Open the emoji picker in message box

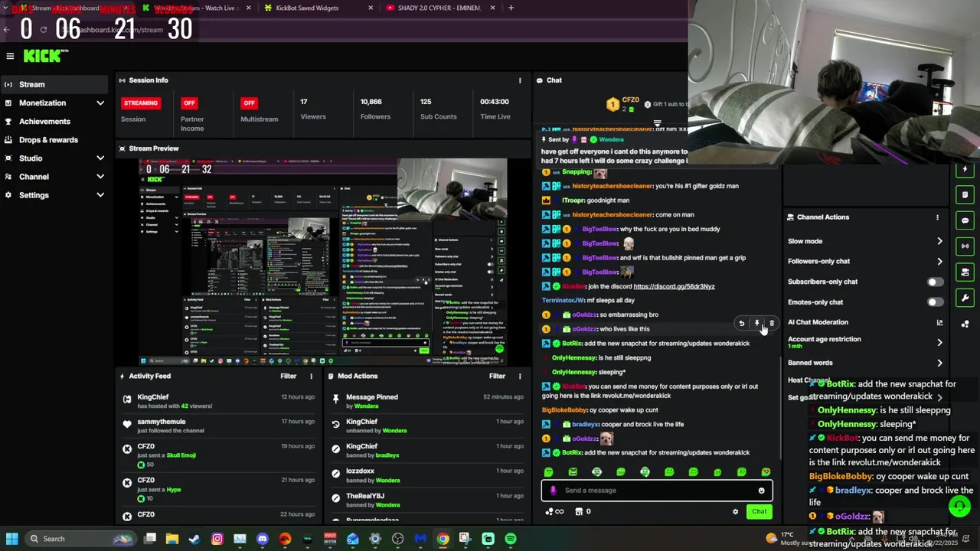tap(761, 491)
